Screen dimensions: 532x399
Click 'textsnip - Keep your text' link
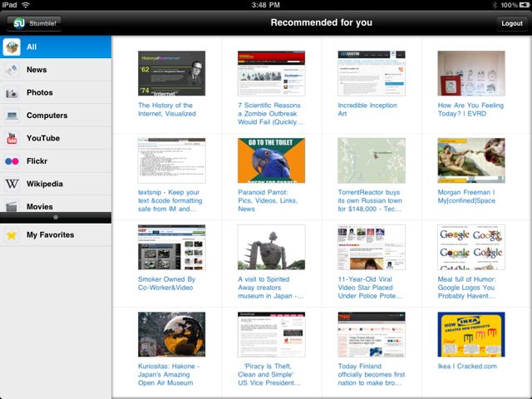coord(170,200)
